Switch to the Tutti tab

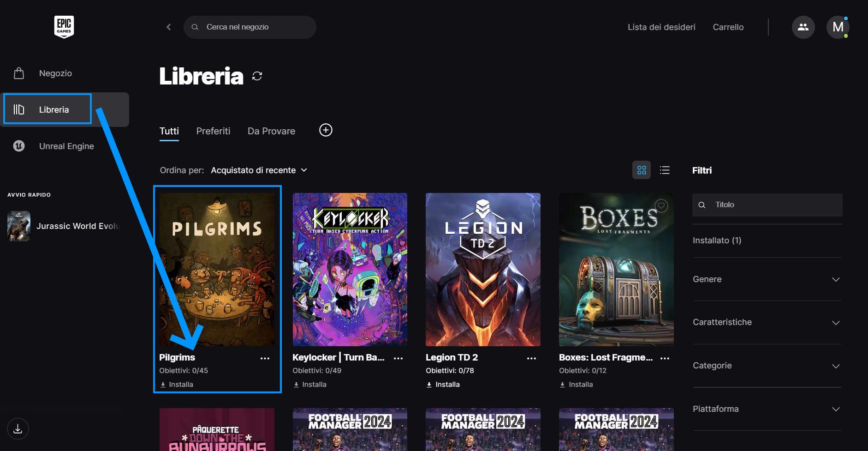point(169,131)
